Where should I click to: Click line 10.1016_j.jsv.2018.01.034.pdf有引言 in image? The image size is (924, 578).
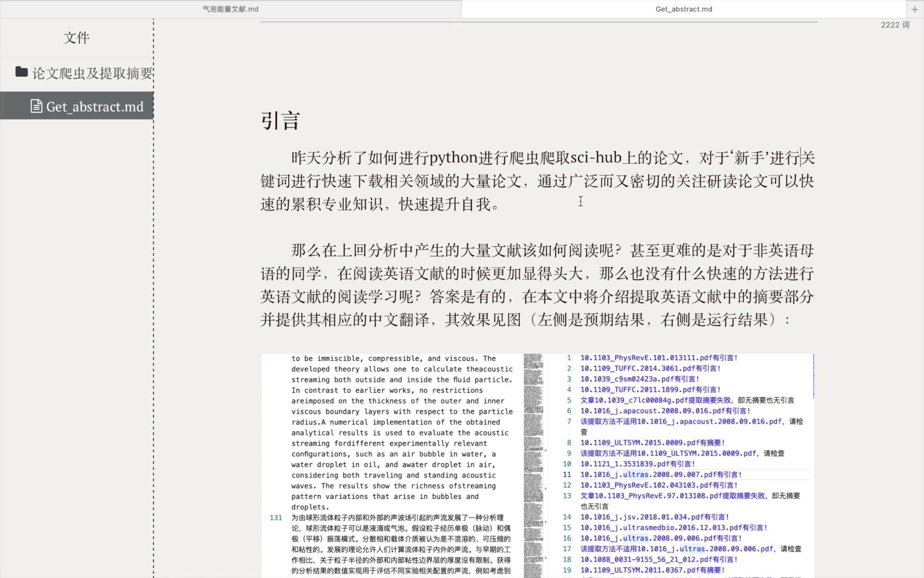click(654, 517)
